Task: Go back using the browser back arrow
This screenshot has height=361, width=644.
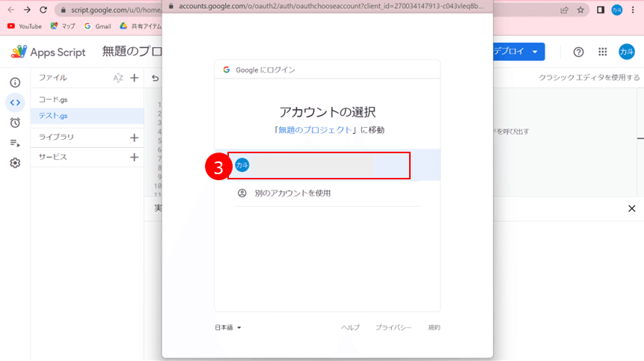Action: (11, 10)
